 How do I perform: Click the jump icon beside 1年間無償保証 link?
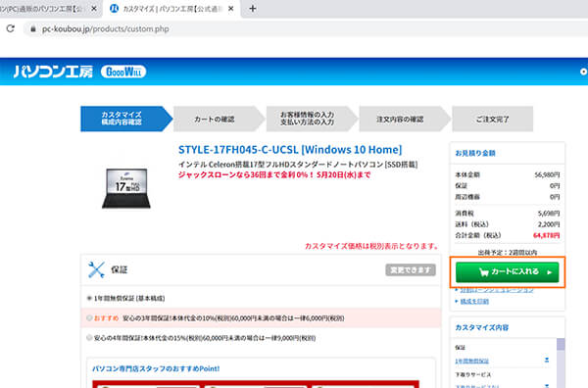click(x=547, y=361)
